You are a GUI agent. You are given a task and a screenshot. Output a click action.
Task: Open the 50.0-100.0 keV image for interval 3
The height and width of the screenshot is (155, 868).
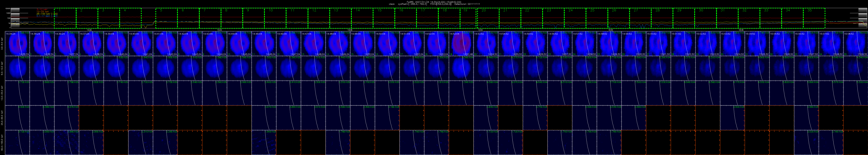pyautogui.click(x=67, y=142)
